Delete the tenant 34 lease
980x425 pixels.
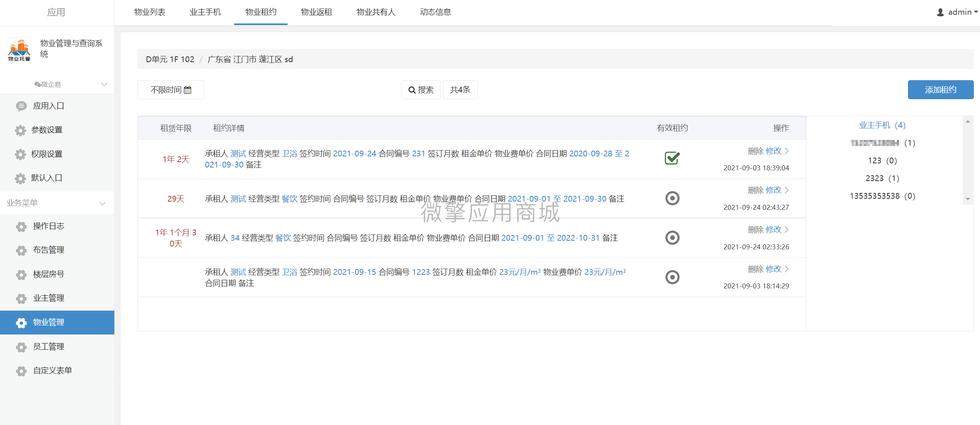[x=755, y=230]
